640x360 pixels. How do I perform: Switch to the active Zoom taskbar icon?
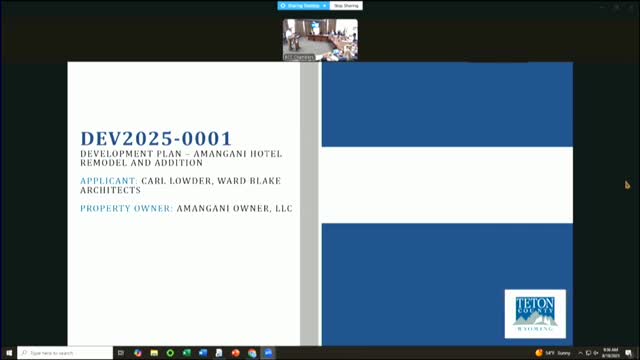[x=268, y=353]
